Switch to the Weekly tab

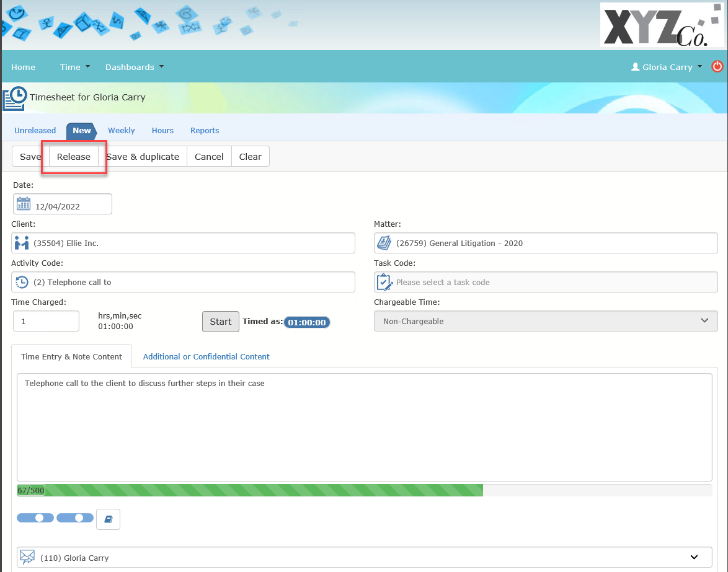tap(121, 130)
